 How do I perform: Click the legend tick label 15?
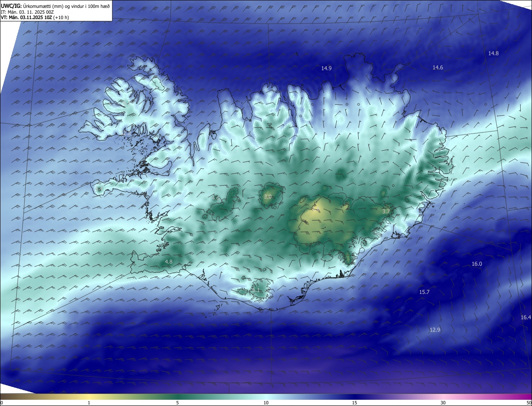[x=355, y=403]
